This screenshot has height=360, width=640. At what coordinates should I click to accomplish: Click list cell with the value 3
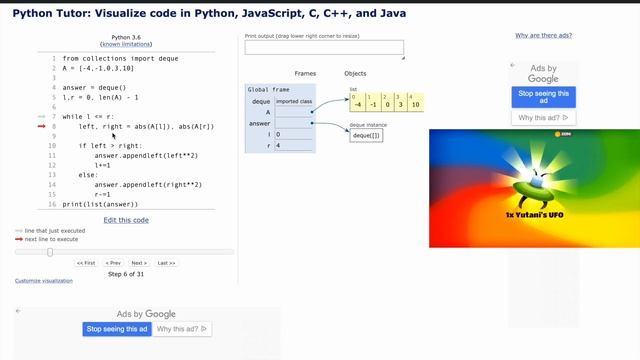(x=401, y=102)
